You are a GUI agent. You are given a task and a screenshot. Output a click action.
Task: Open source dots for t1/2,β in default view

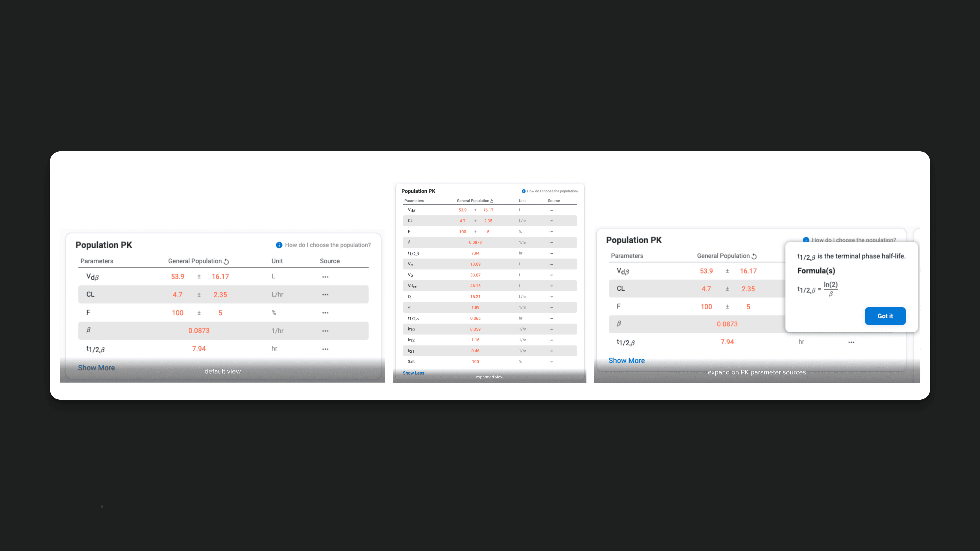pos(325,349)
